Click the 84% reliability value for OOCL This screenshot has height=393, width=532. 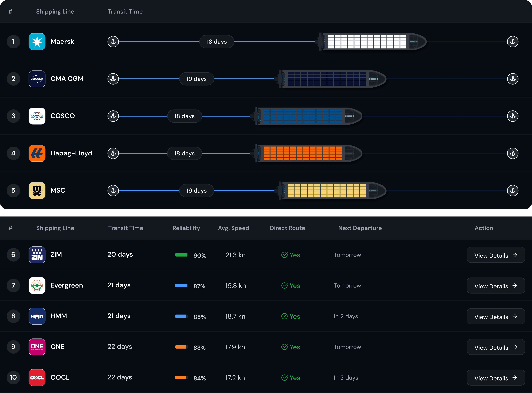pos(200,378)
